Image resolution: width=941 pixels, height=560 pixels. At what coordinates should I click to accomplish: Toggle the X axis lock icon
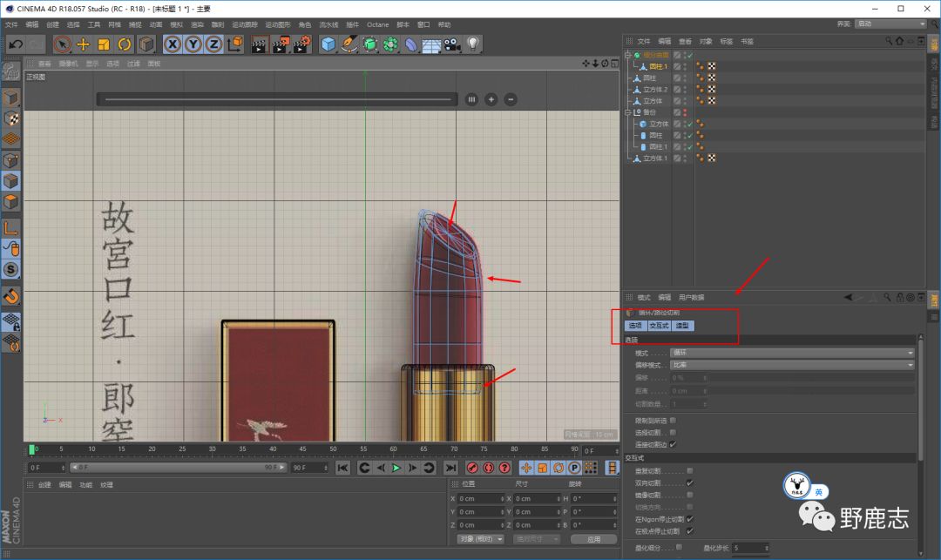(173, 44)
